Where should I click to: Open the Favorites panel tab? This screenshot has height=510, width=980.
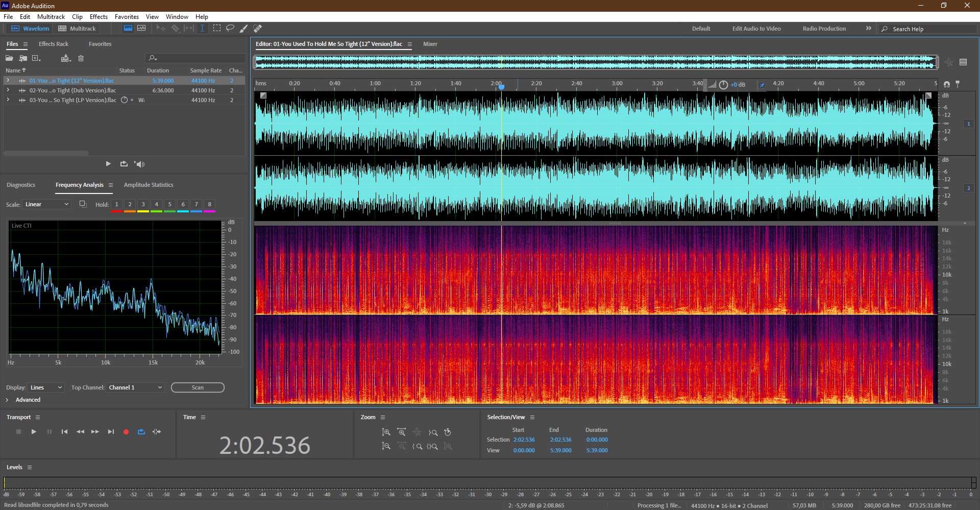[x=100, y=44]
